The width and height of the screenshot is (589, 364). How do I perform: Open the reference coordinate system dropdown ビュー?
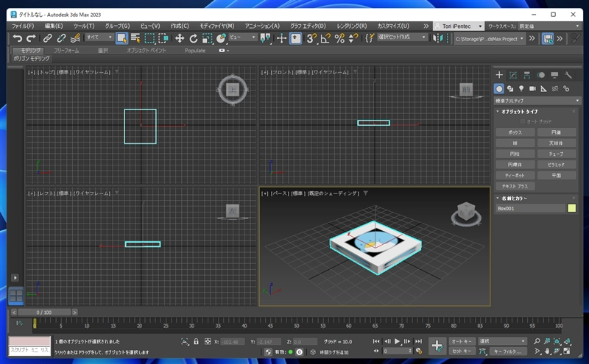[243, 38]
